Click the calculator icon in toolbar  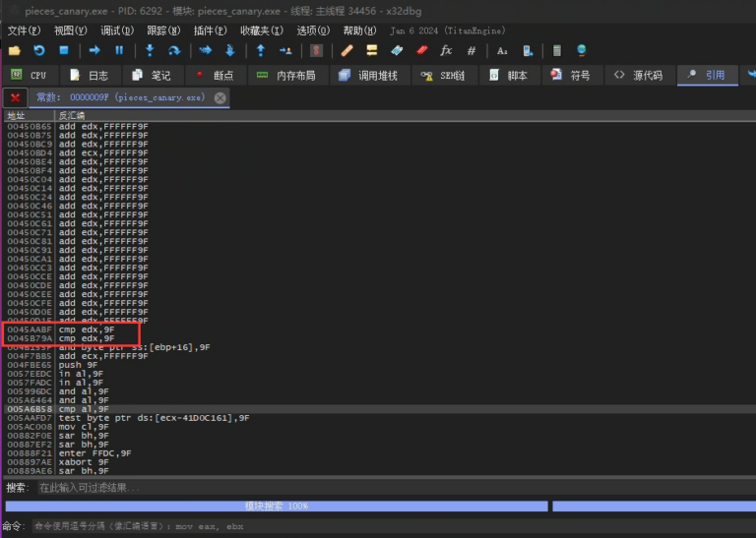coord(557,50)
